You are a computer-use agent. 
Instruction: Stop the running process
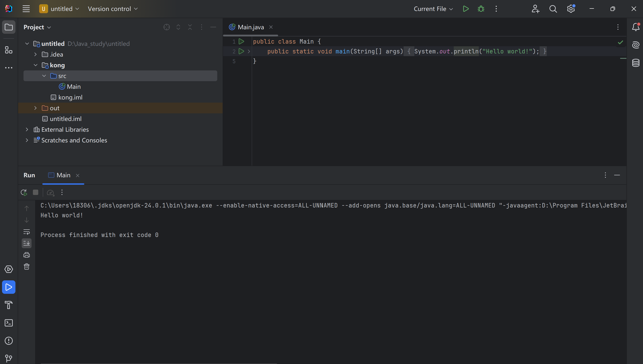[x=36, y=192]
